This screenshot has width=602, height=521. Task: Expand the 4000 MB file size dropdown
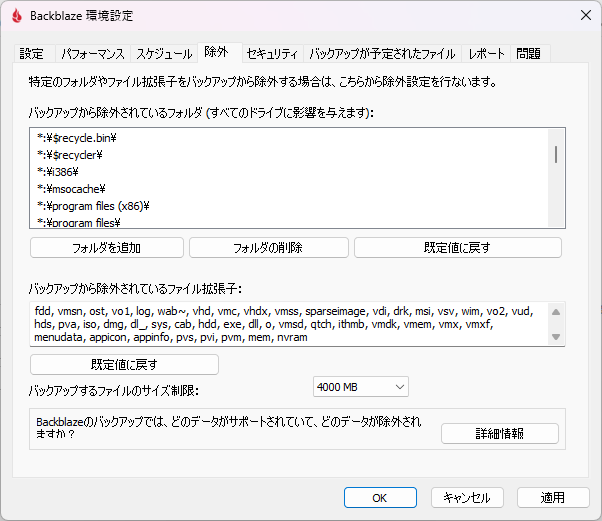(x=361, y=387)
